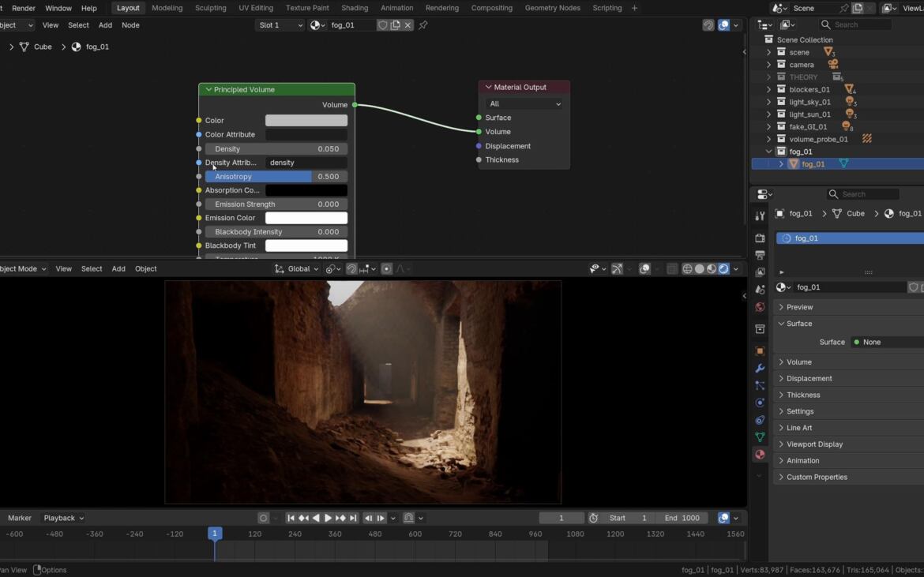Open the Render properties tab
Viewport: 924px width, 577px height.
tap(760, 238)
